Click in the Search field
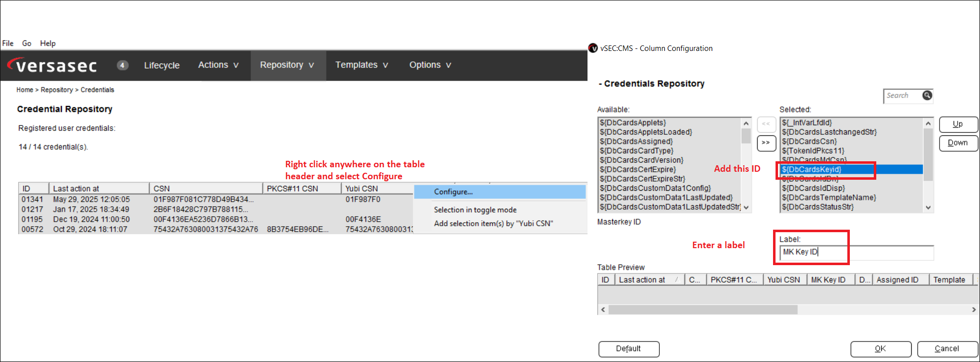 coord(903,95)
